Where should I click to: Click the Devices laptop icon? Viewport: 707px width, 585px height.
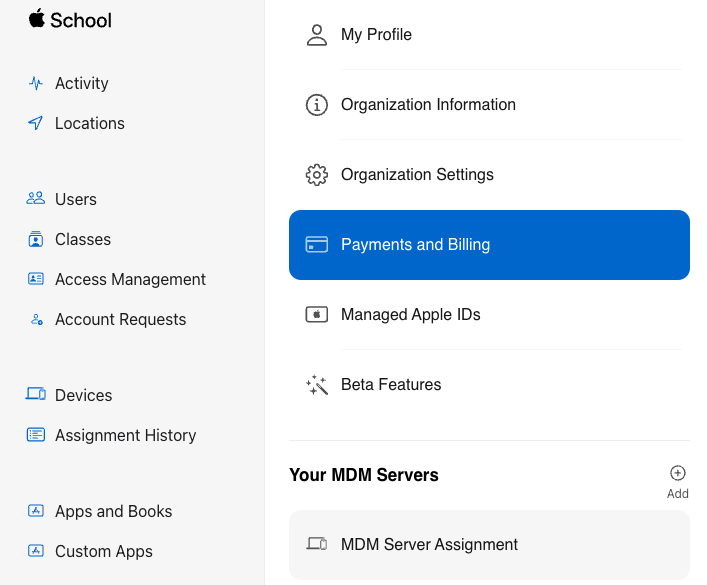pyautogui.click(x=36, y=394)
